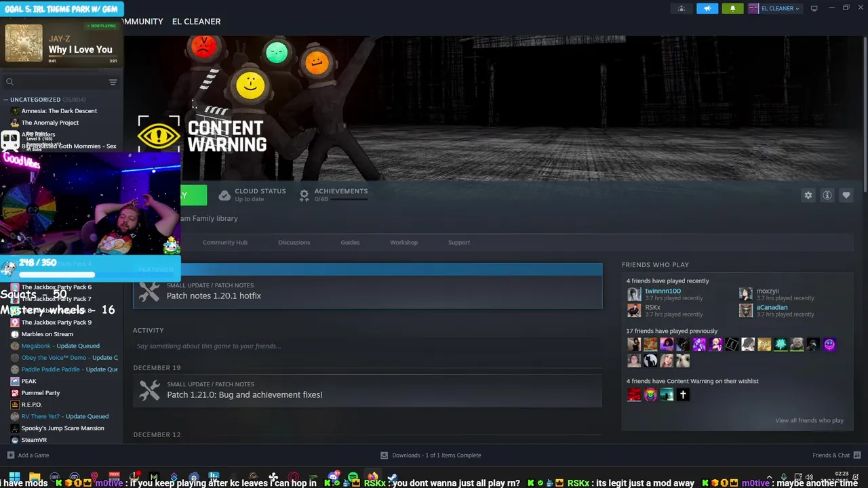This screenshot has height=488, width=868.
Task: Open Windows Start button on taskbar
Action: (x=14, y=477)
